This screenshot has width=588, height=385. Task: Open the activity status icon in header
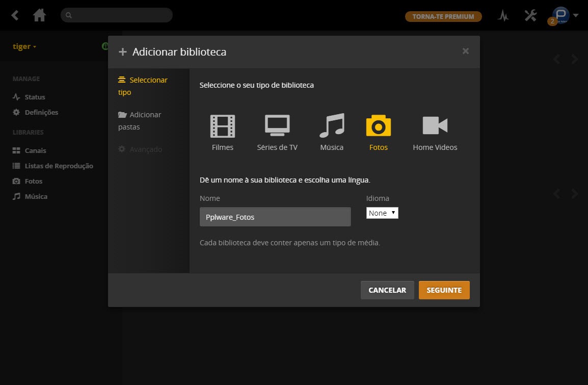click(503, 16)
